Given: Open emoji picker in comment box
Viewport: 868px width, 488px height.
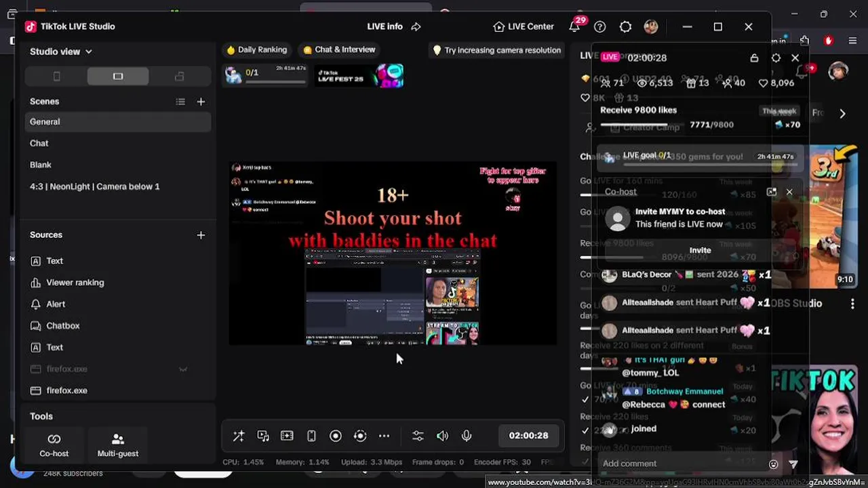Looking at the screenshot, I should (773, 464).
